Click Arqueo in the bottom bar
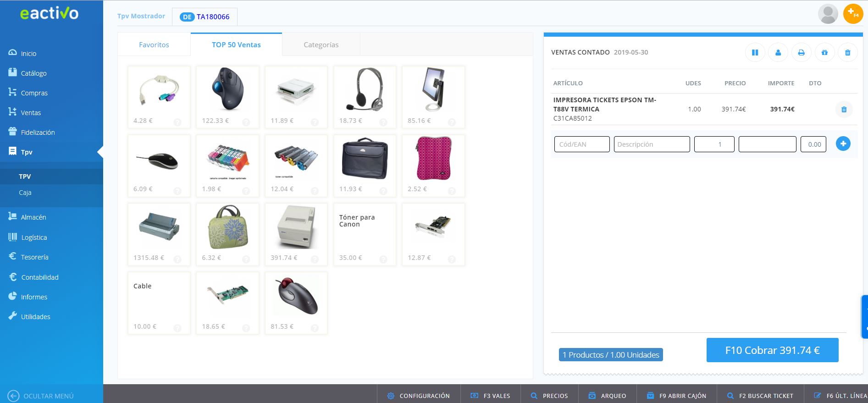This screenshot has width=868, height=403. [x=608, y=396]
